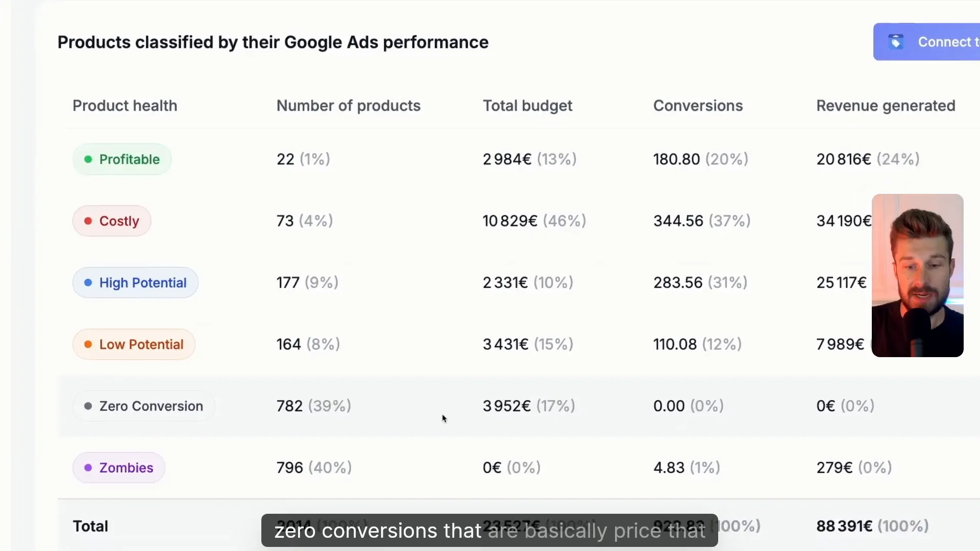Toggle the Zombies category filter
Viewport: 980px width, 551px height.
[x=118, y=467]
